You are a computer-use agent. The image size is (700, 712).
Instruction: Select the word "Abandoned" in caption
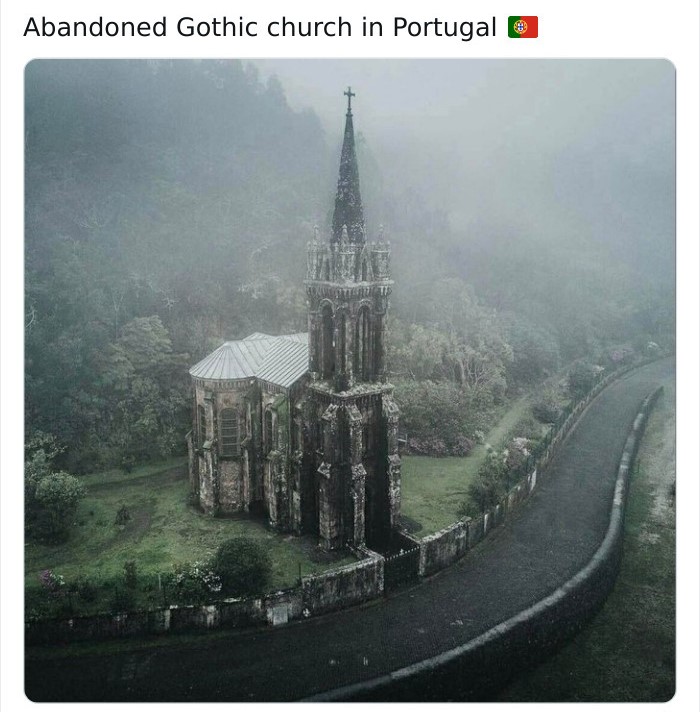click(95, 27)
